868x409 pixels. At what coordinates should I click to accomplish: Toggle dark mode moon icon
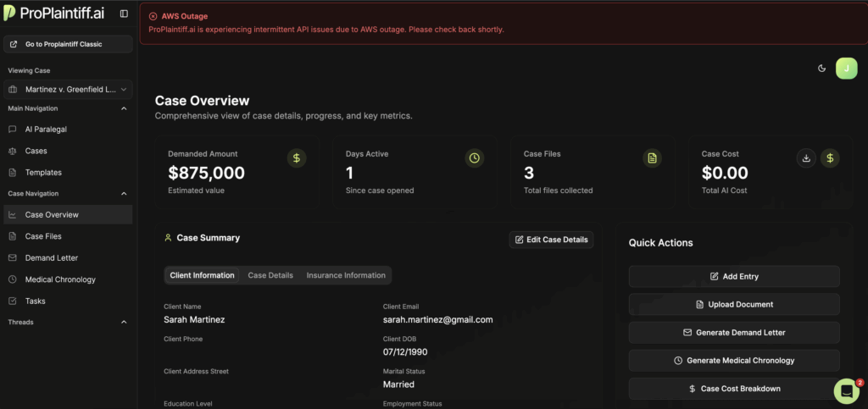[x=821, y=69]
